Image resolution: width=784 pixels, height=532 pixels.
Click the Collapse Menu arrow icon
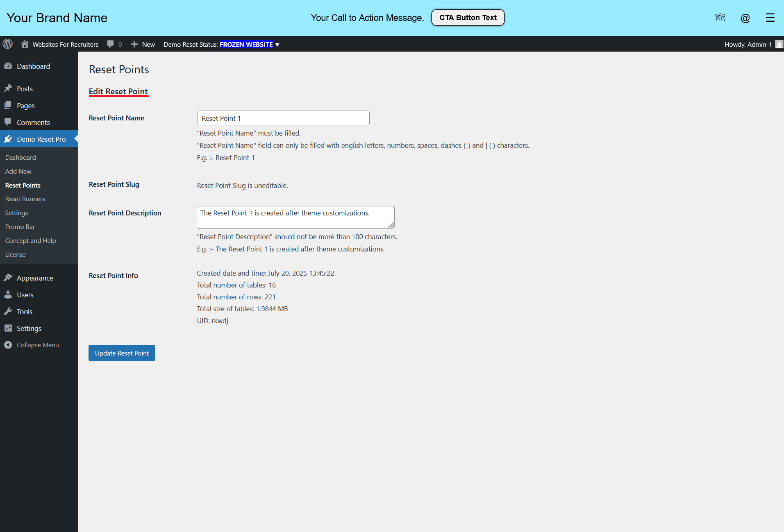[x=8, y=345]
